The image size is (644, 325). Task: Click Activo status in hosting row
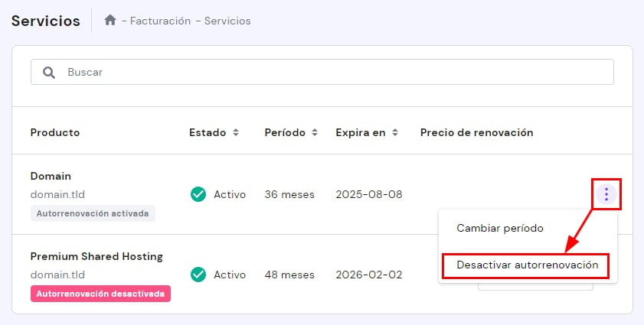click(230, 275)
